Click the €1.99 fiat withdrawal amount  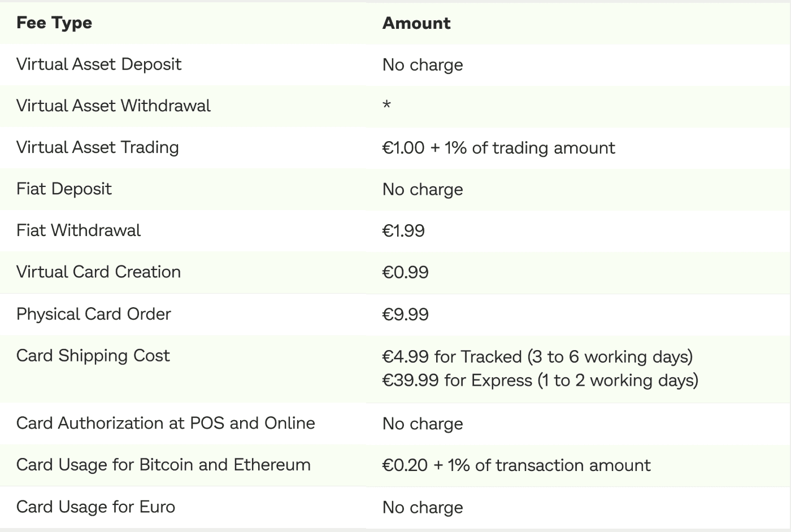(403, 231)
